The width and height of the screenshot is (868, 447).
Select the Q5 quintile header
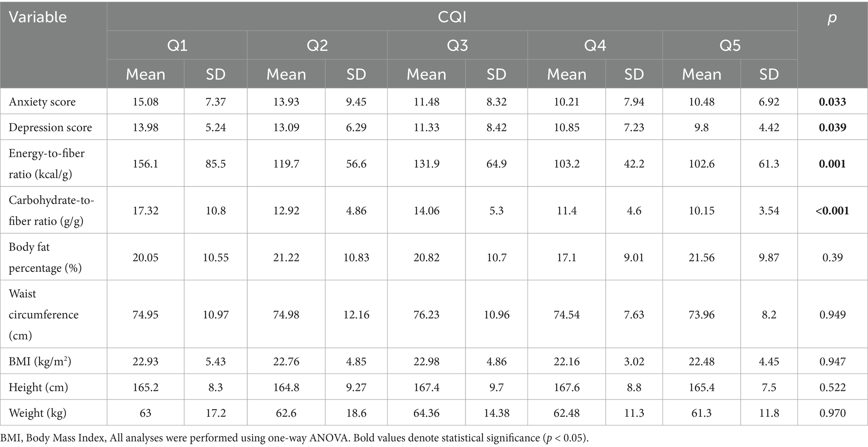730,45
